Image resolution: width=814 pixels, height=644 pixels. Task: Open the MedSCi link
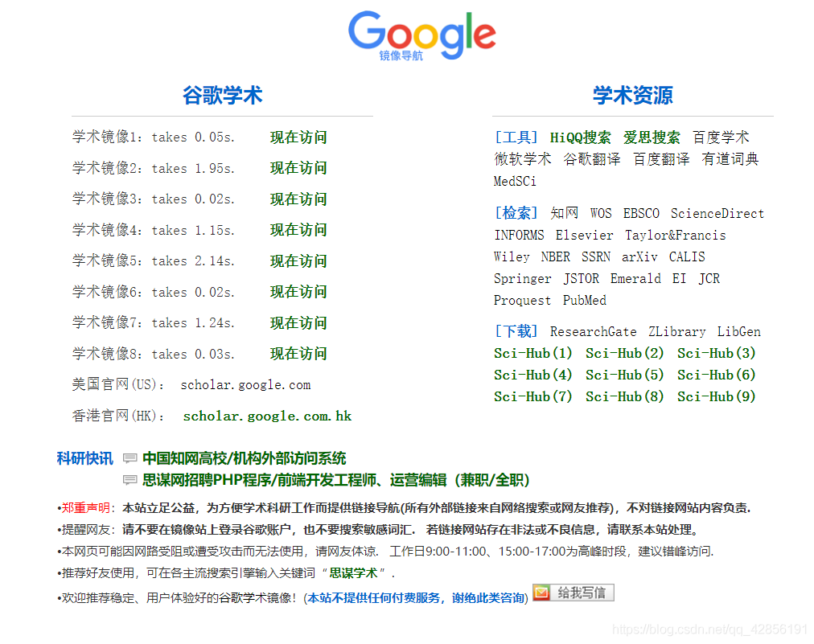click(x=515, y=181)
